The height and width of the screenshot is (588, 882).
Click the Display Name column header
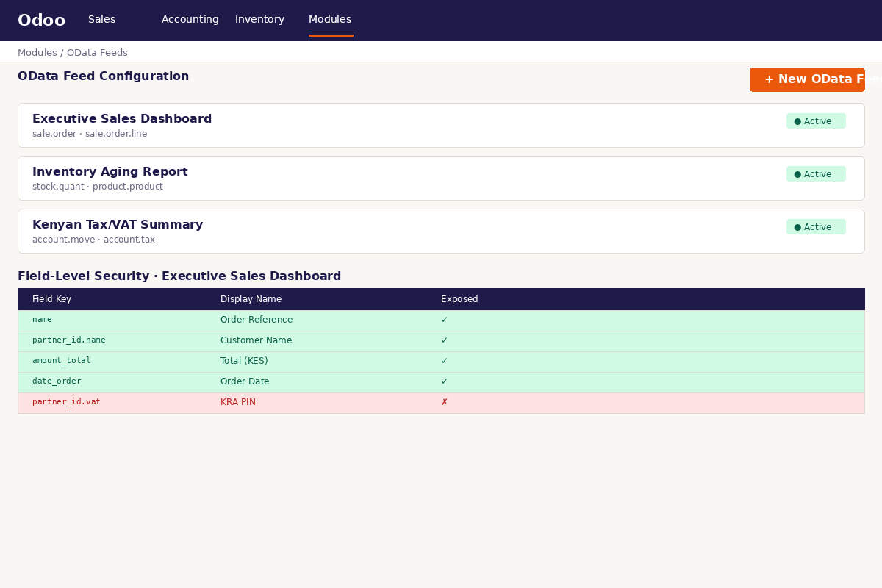[251, 299]
